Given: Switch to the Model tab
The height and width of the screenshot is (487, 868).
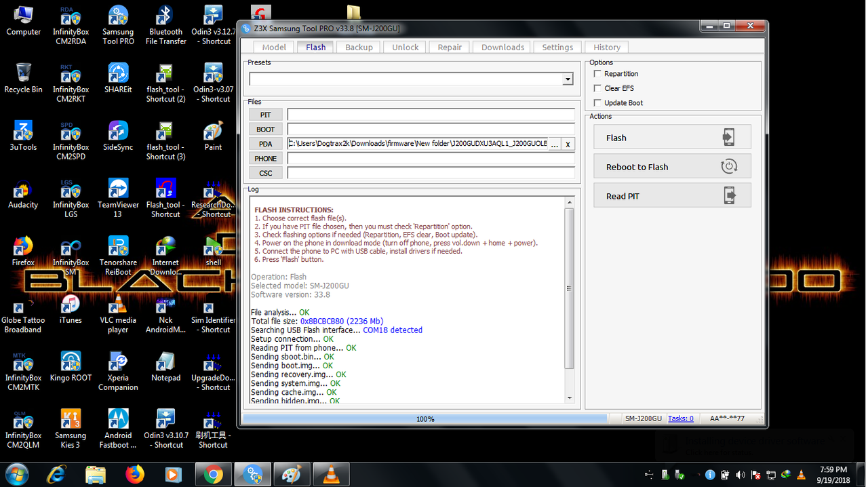Looking at the screenshot, I should coord(274,47).
